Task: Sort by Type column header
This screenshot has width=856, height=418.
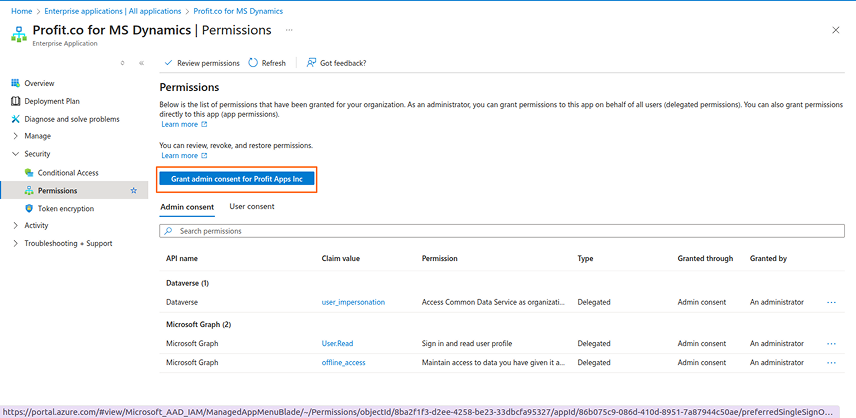Action: [585, 259]
